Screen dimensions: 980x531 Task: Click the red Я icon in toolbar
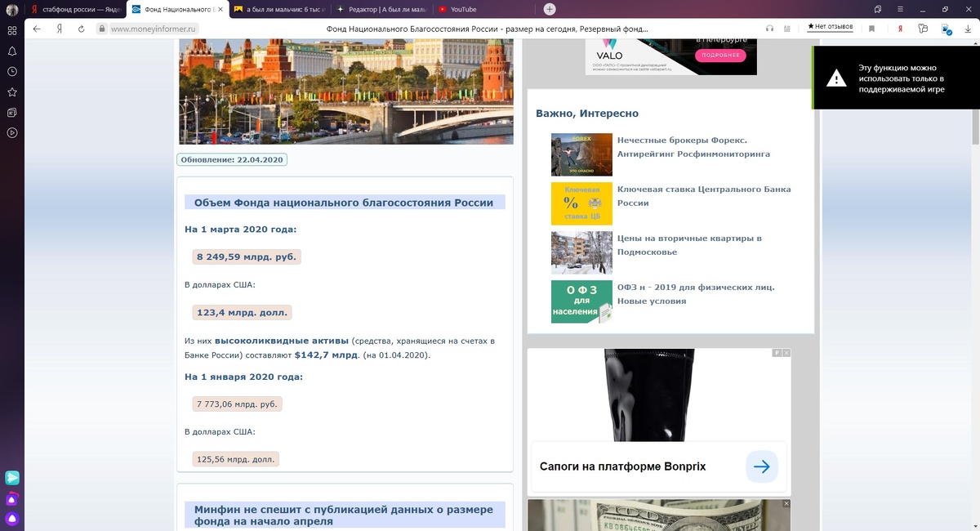click(x=900, y=28)
